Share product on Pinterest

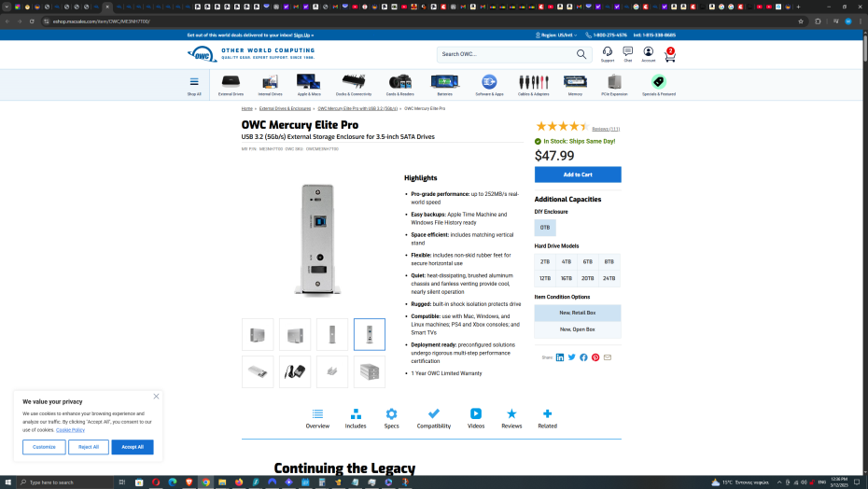(595, 357)
